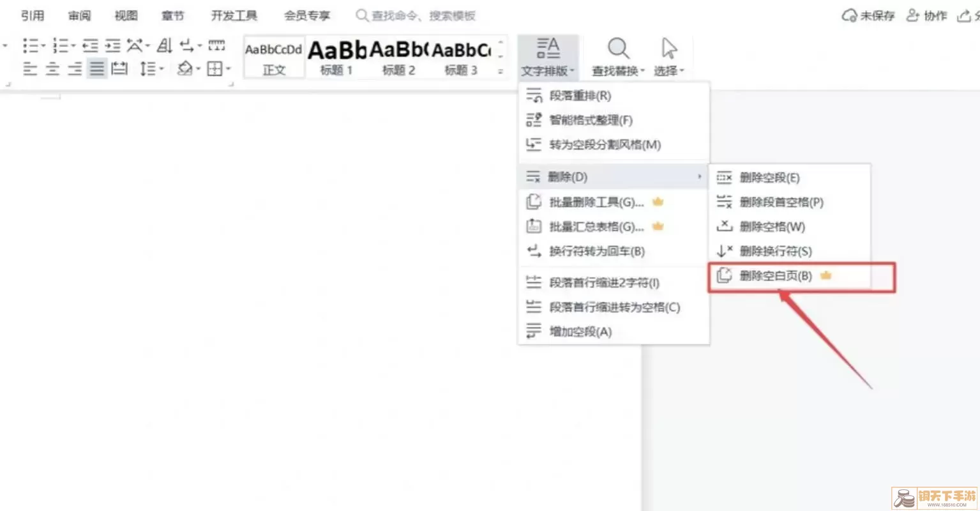The width and height of the screenshot is (980, 511).
Task: Select 删除空格(W) in the submenu
Action: 790,226
